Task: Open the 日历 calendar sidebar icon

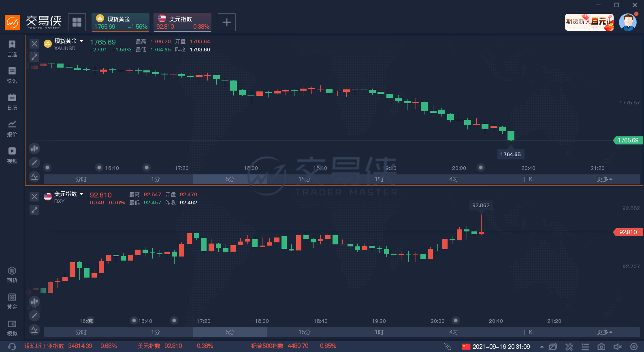Action: (x=12, y=101)
